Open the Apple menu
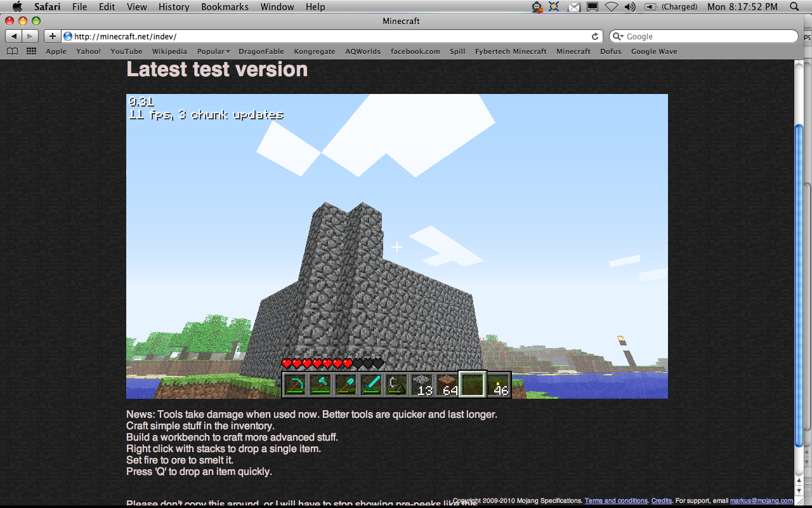Viewport: 812px width, 508px height. click(17, 7)
